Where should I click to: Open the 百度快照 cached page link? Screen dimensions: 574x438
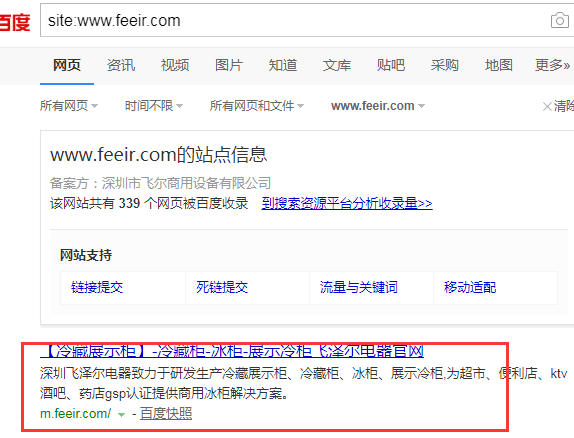coord(166,413)
